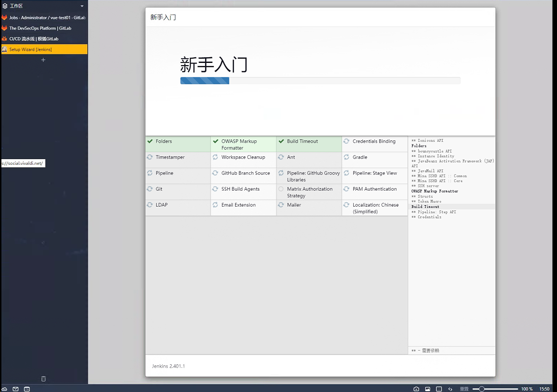Click the capture page camera icon
557x392 pixels.
point(416,389)
